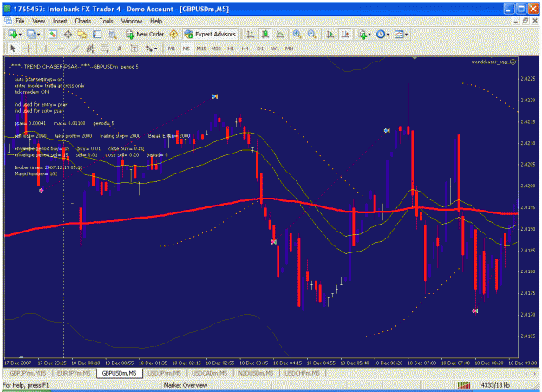
Task: Switch chart to Candlesticks mode
Action: coord(265,34)
